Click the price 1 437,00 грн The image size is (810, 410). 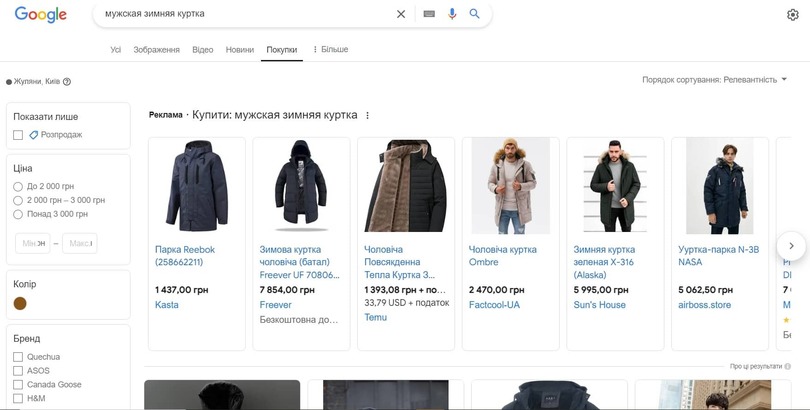(x=181, y=290)
